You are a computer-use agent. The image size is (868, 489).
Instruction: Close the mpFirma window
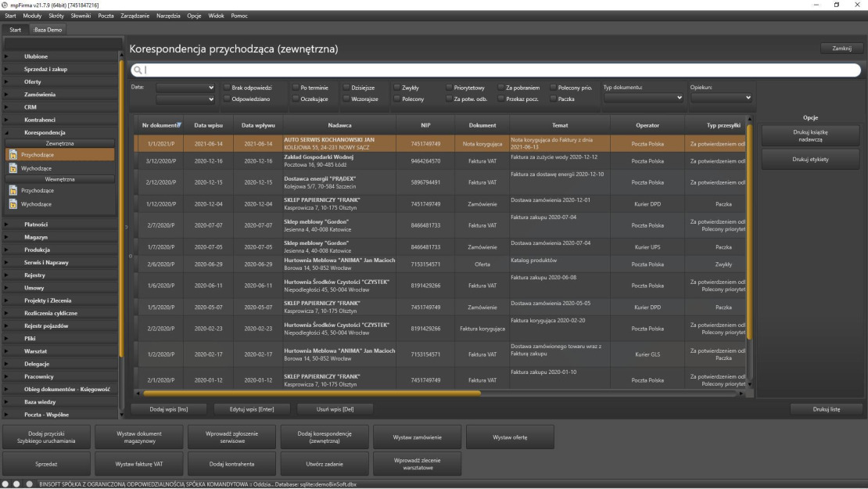858,5
